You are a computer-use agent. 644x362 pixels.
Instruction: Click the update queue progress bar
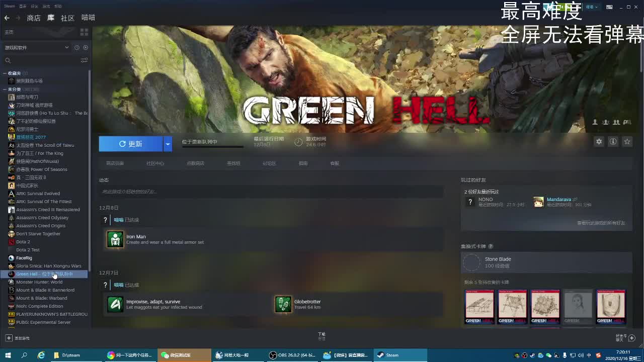coord(213,147)
